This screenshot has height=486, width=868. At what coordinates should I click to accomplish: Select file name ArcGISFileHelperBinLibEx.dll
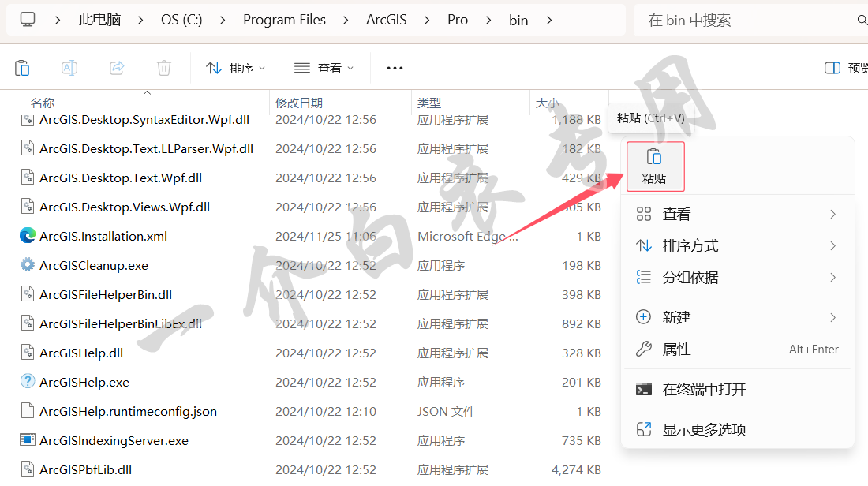click(x=121, y=323)
